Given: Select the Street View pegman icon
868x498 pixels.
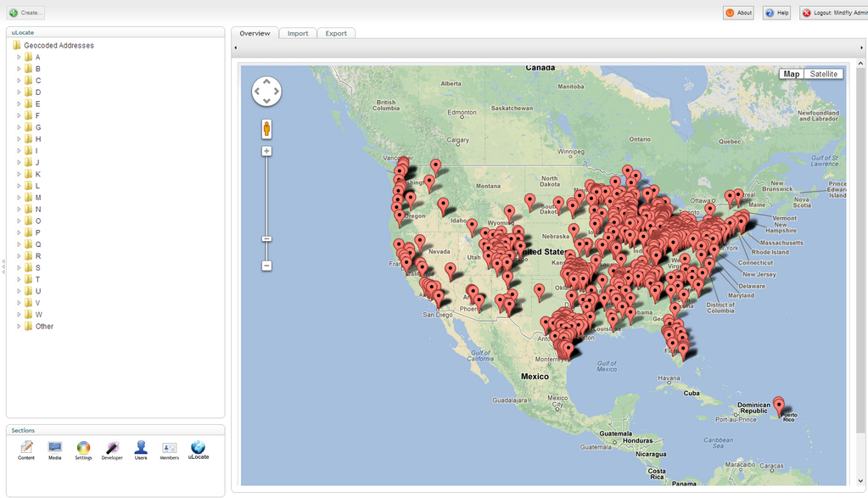Looking at the screenshot, I should click(x=266, y=129).
